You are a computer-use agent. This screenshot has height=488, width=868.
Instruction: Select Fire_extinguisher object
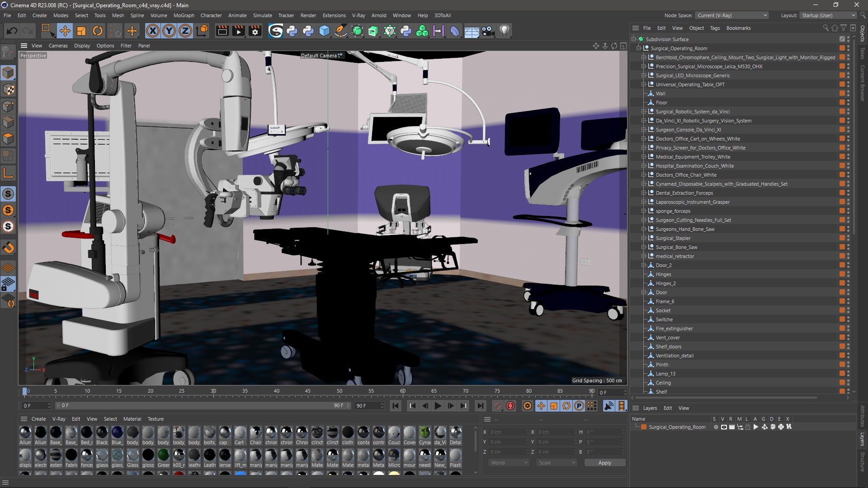(x=674, y=328)
